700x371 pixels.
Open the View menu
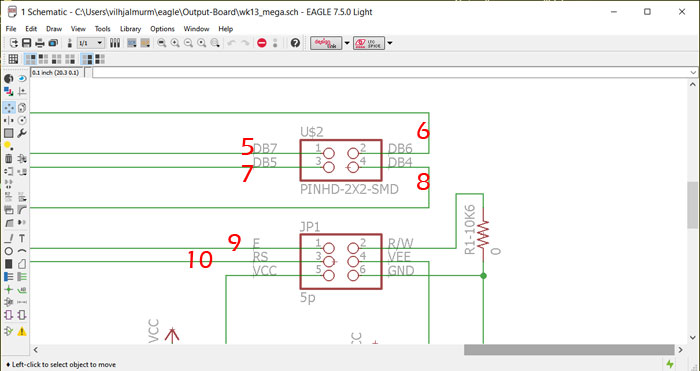[x=78, y=29]
